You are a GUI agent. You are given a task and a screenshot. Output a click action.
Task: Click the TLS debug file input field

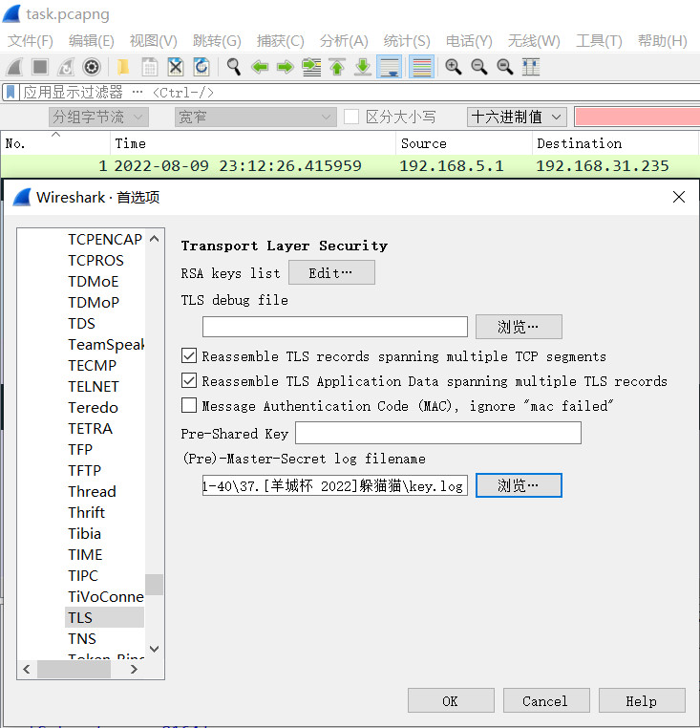334,327
